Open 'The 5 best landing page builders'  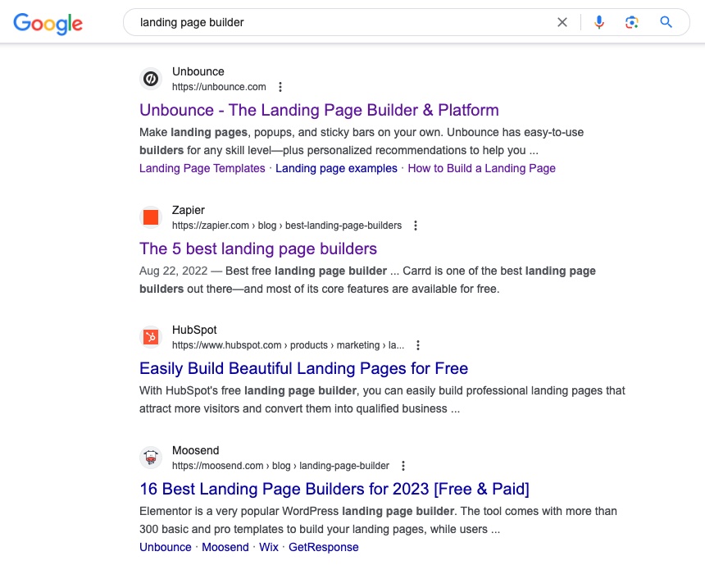tap(258, 248)
